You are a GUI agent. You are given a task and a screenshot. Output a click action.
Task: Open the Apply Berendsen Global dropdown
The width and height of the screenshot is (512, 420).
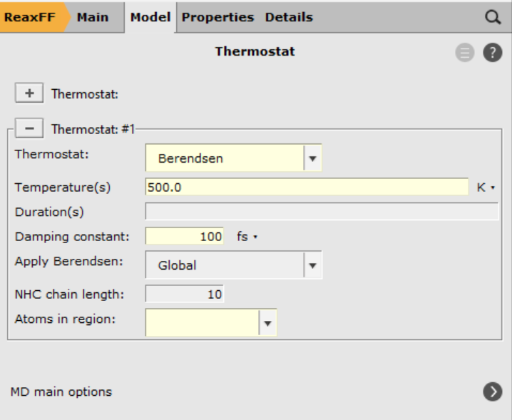tap(233, 265)
